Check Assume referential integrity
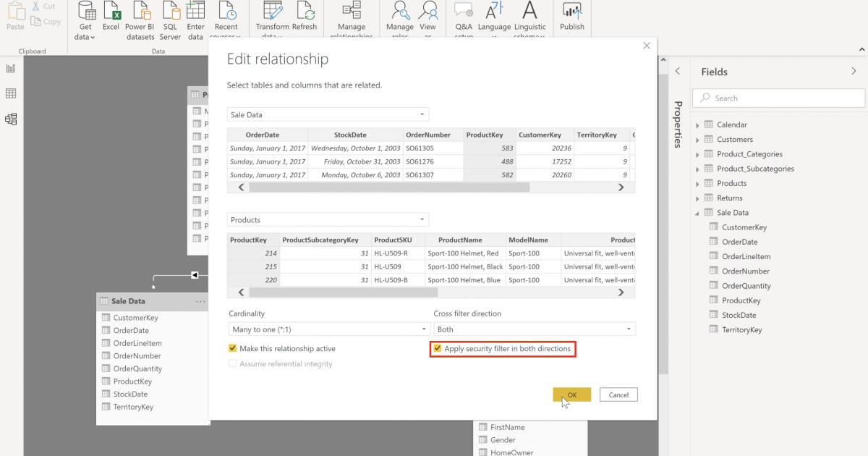Screen dimensions: 868x456 tap(233, 363)
